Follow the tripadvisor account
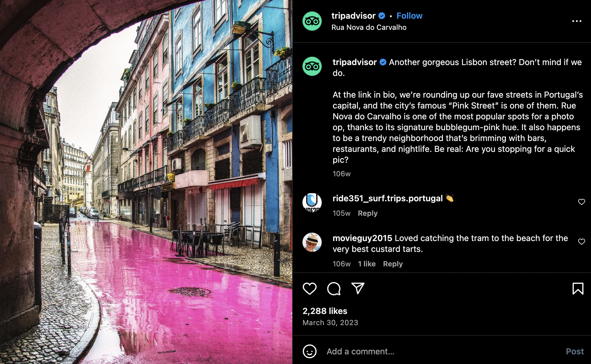The width and height of the screenshot is (591, 364). click(409, 16)
